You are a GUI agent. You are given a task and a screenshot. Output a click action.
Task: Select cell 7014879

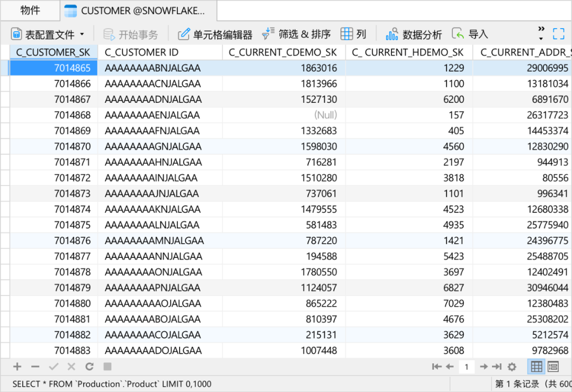tap(53, 288)
